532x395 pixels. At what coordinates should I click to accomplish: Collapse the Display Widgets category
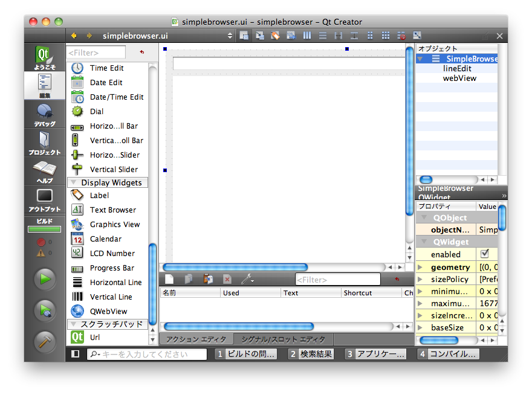pyautogui.click(x=73, y=182)
